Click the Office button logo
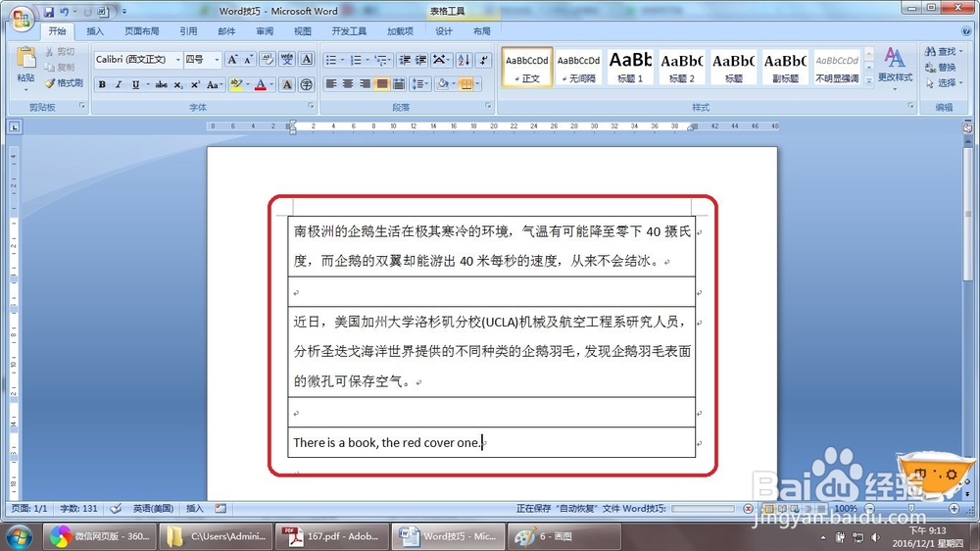The image size is (980, 551). click(21, 18)
